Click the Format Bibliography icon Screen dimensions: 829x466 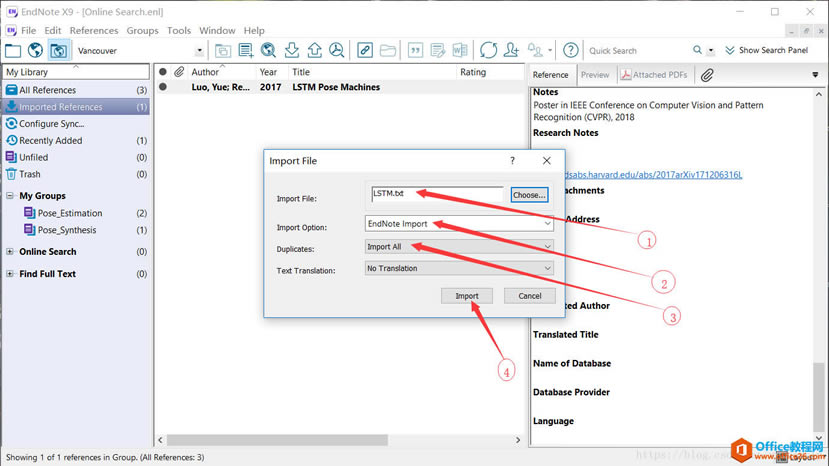click(x=438, y=51)
